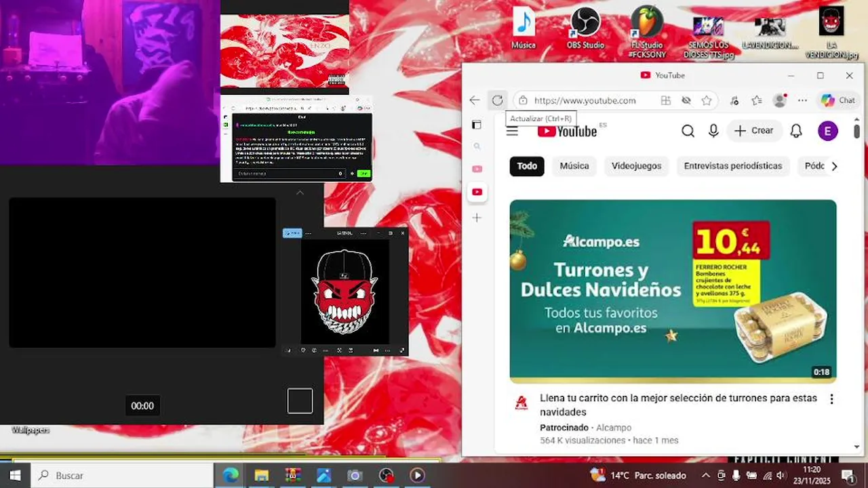The width and height of the screenshot is (868, 488).
Task: View site information lock icon
Action: pyautogui.click(x=523, y=100)
